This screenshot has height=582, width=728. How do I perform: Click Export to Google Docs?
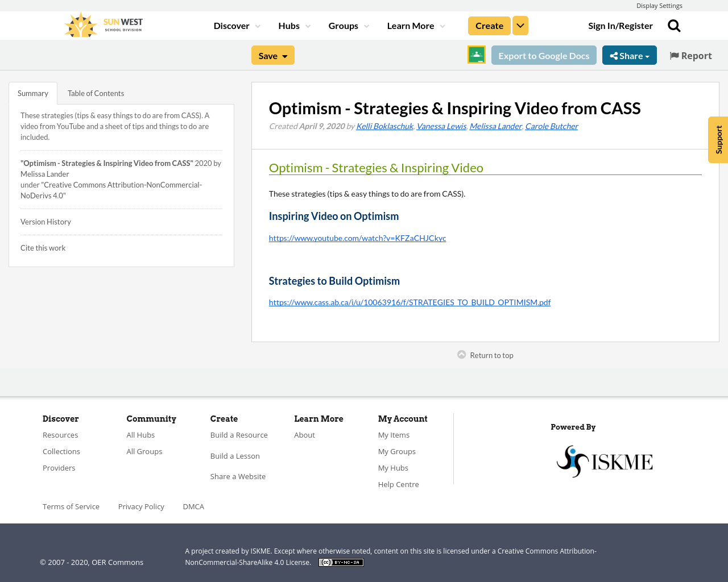tap(544, 54)
